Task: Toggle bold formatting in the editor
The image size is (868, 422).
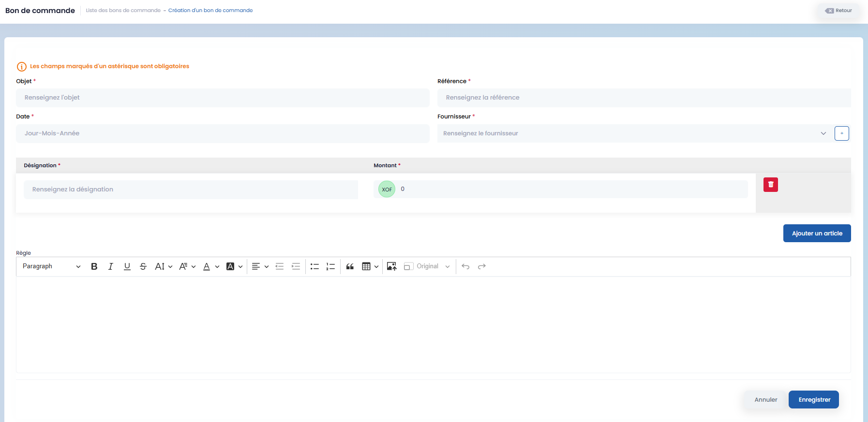Action: click(x=94, y=266)
